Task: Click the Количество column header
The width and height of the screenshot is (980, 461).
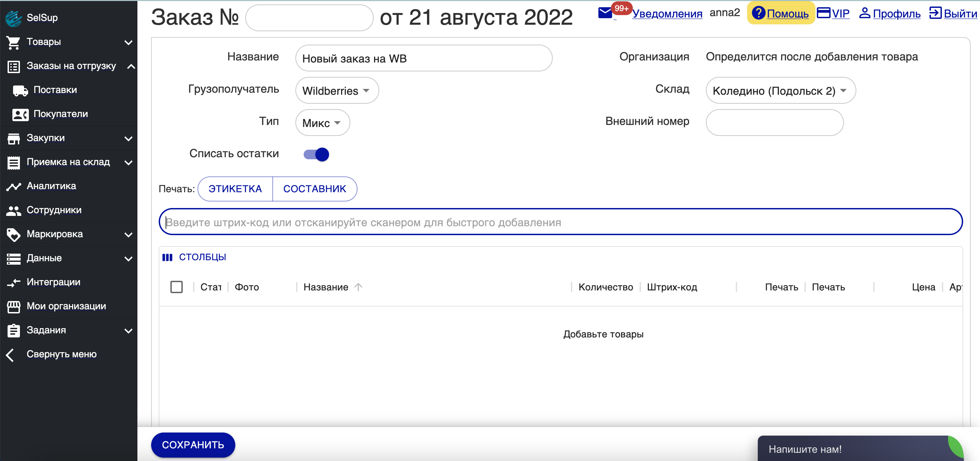Action: click(606, 287)
